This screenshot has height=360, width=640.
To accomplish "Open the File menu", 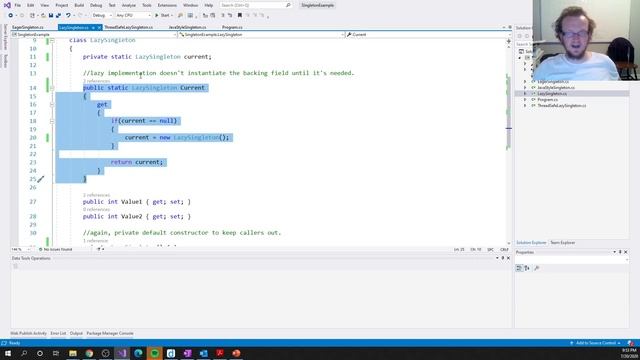I will point(18,5).
